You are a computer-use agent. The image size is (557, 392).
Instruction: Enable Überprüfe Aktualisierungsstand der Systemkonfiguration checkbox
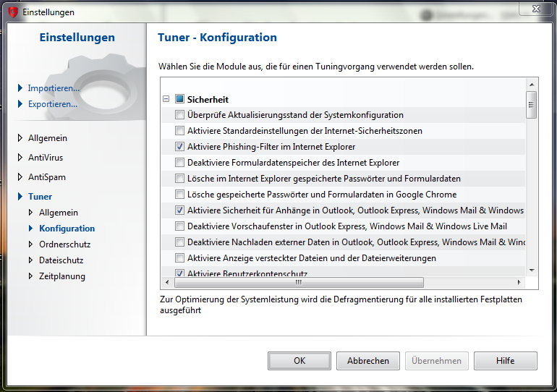point(179,115)
